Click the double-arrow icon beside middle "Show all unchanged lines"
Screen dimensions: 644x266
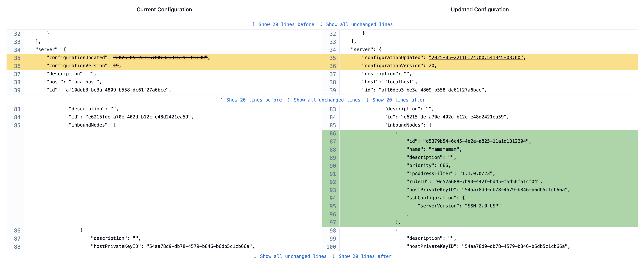coord(288,100)
